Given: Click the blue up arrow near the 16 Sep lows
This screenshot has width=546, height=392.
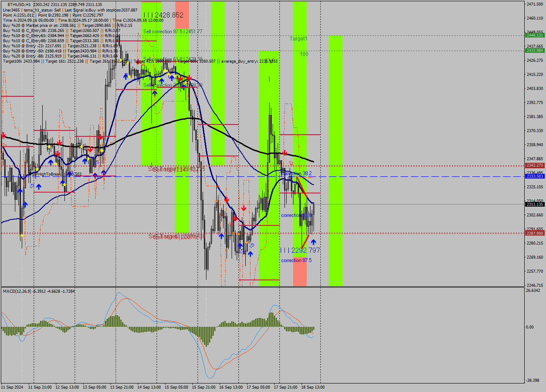Looking at the screenshot, I should coord(241,245).
